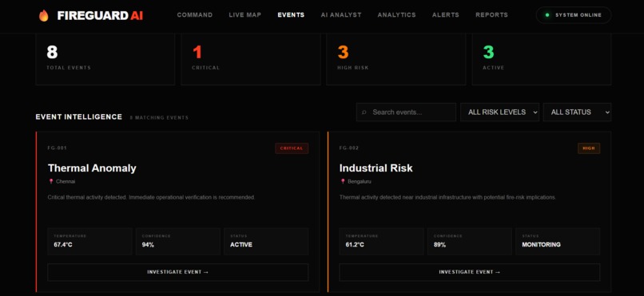Click the Total Events stat card

105,59
